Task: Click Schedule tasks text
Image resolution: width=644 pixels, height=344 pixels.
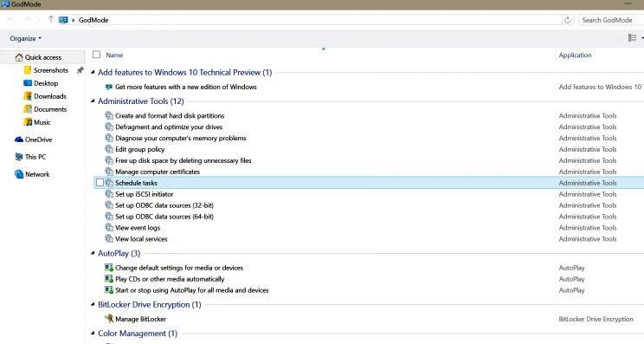Action: click(x=136, y=183)
